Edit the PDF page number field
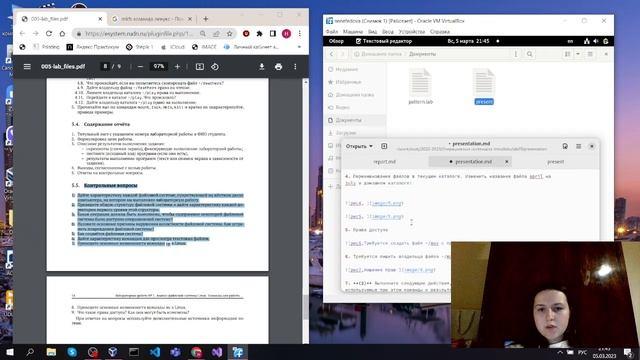This screenshot has width=640, height=360. click(x=106, y=66)
